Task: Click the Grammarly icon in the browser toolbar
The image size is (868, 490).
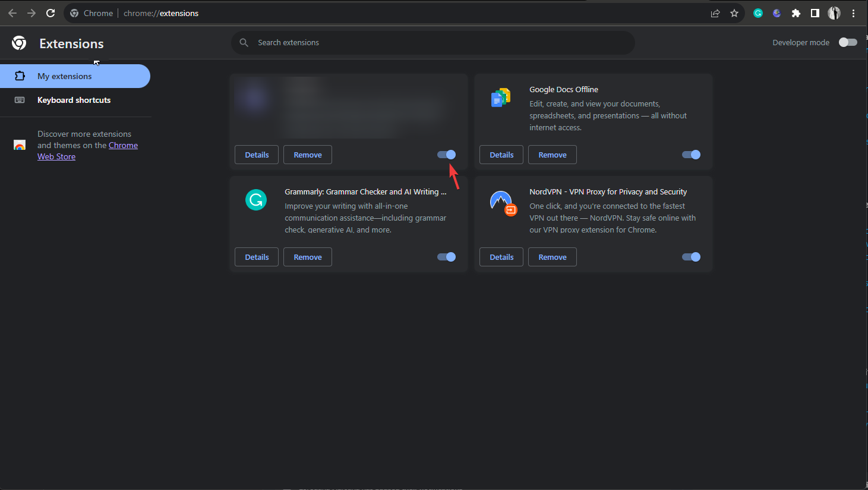Action: (x=757, y=12)
